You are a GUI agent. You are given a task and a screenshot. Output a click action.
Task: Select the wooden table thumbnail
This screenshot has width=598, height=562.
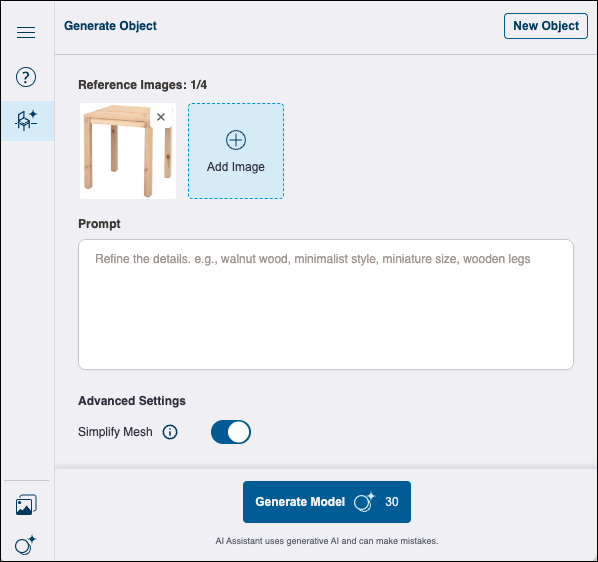(128, 151)
